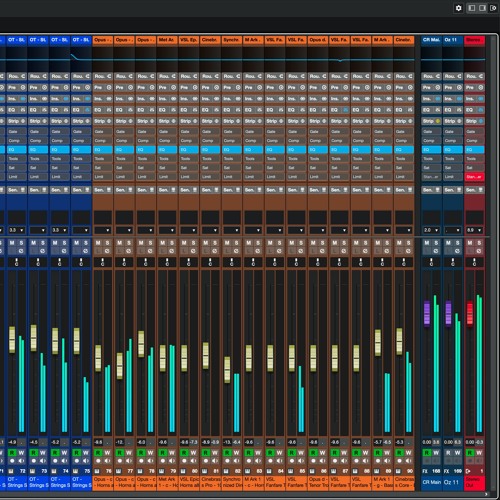Open dropdown showing 8.9 on Stereo Out

coord(474,230)
